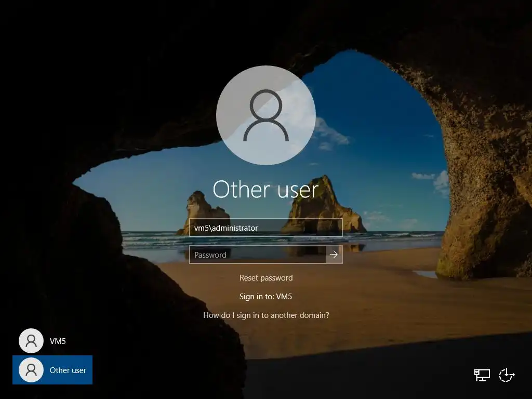The height and width of the screenshot is (399, 532).
Task: Open the Reset password link
Action: [266, 278]
